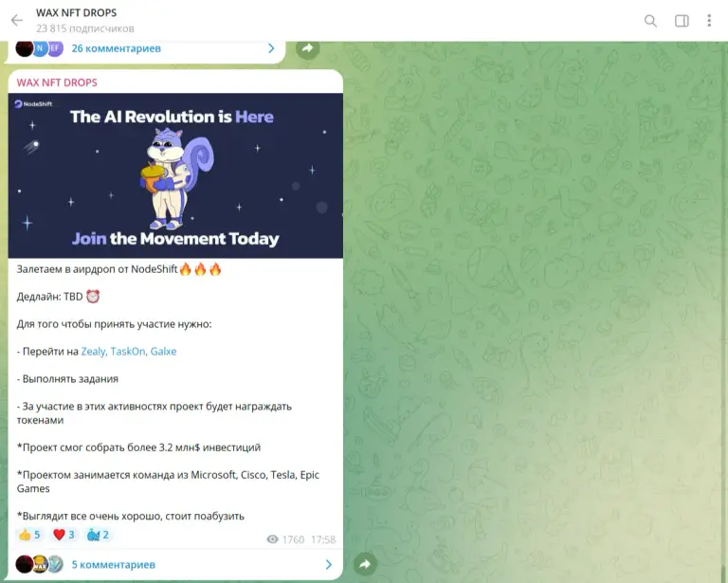Expand the chevron next to 5 комментариев
The height and width of the screenshot is (583, 728).
(329, 564)
